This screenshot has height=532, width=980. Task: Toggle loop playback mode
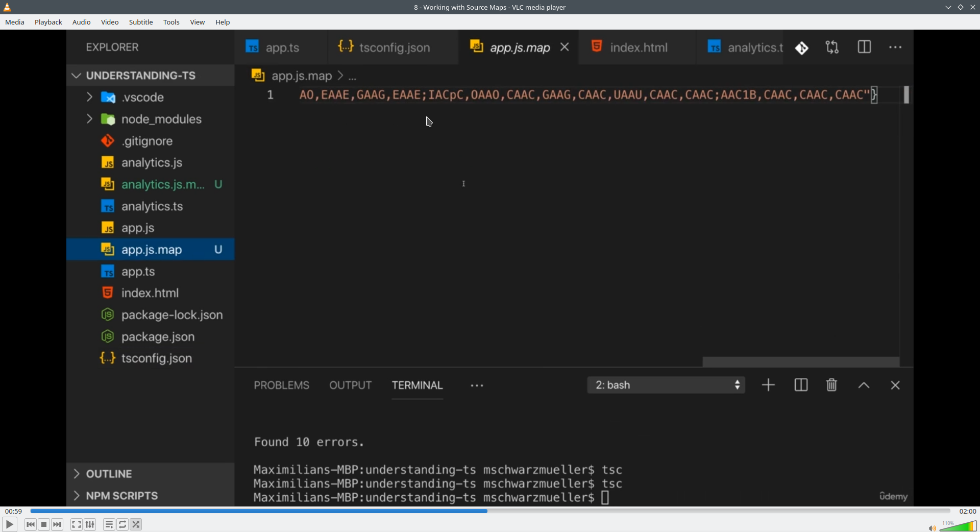click(123, 524)
